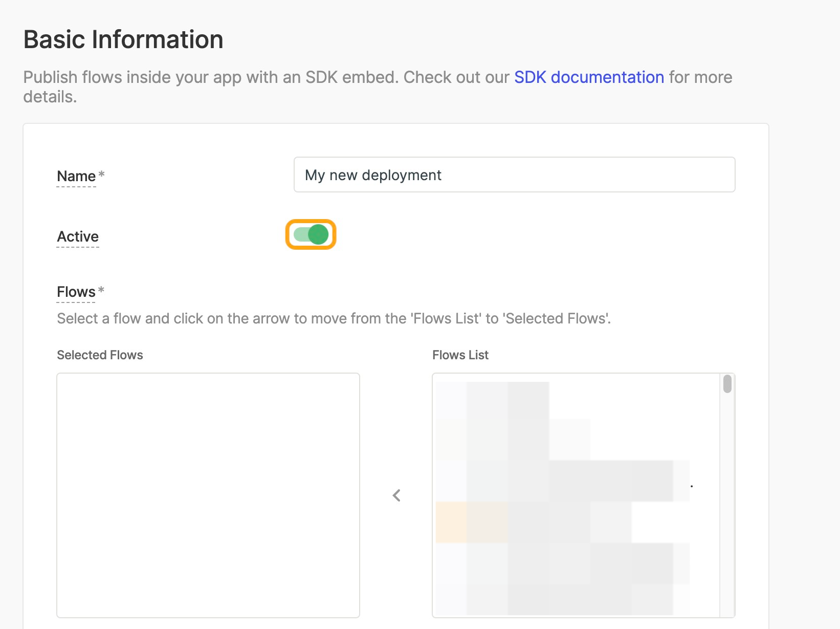
Task: Click the Selected Flows column heading
Action: [100, 355]
